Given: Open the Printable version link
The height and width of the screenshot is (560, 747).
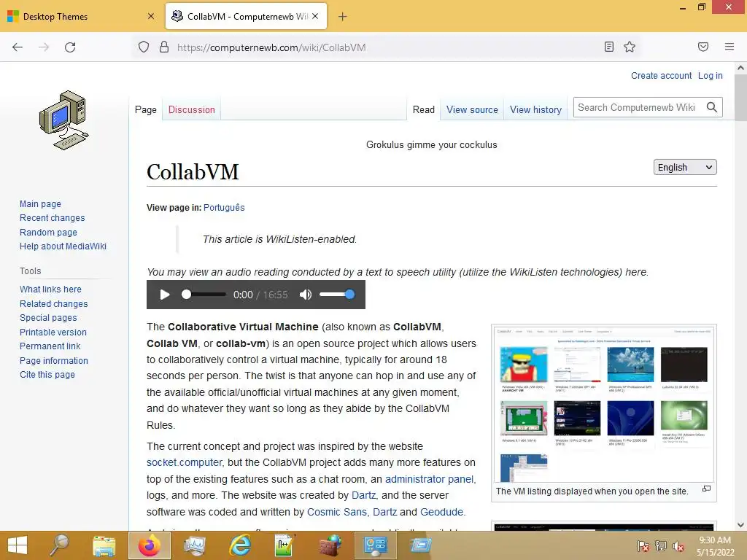Looking at the screenshot, I should [53, 332].
